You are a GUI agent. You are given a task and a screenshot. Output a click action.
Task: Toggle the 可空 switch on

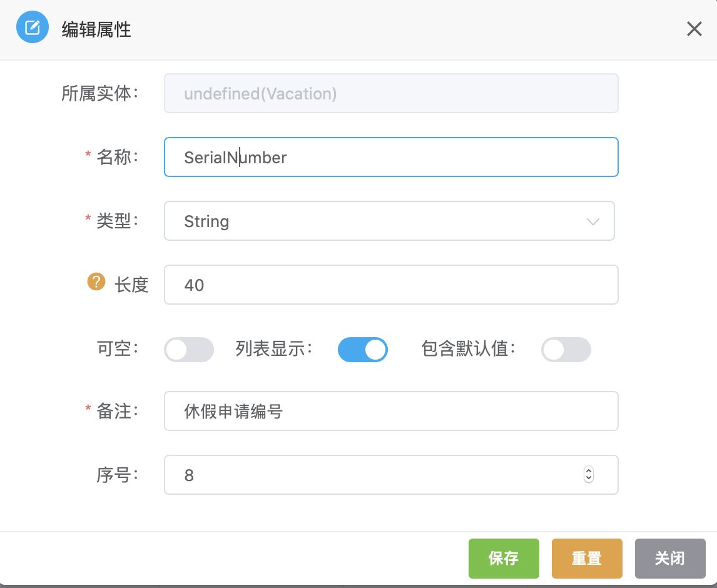[188, 350]
